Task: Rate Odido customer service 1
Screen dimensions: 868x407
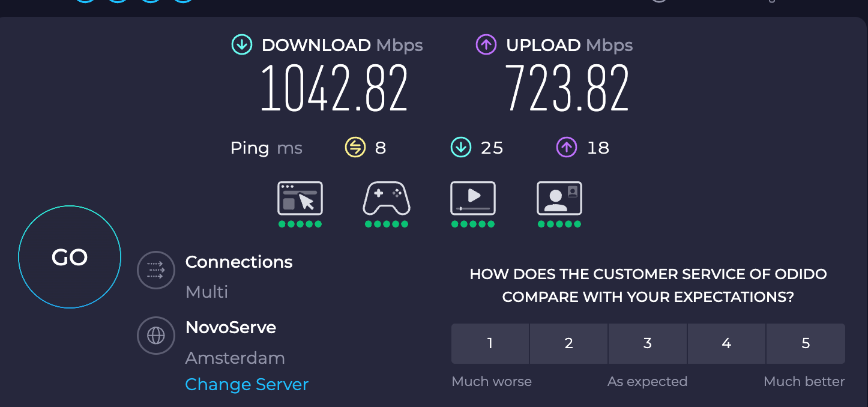Action: pos(490,343)
